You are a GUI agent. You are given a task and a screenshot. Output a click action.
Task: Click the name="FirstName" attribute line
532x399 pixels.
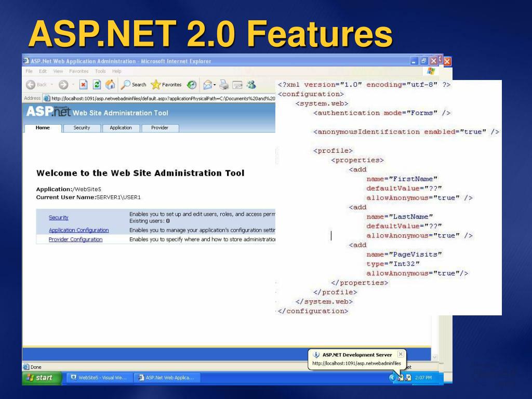coord(402,179)
